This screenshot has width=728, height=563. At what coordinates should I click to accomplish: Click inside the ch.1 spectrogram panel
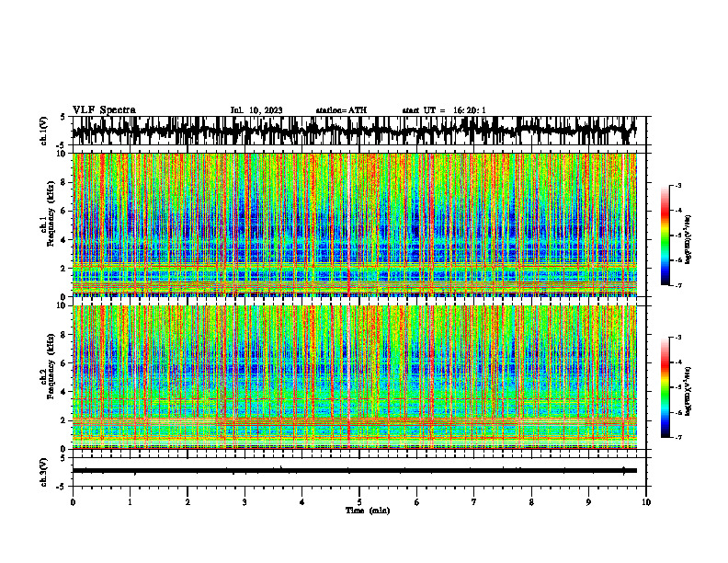(x=354, y=224)
